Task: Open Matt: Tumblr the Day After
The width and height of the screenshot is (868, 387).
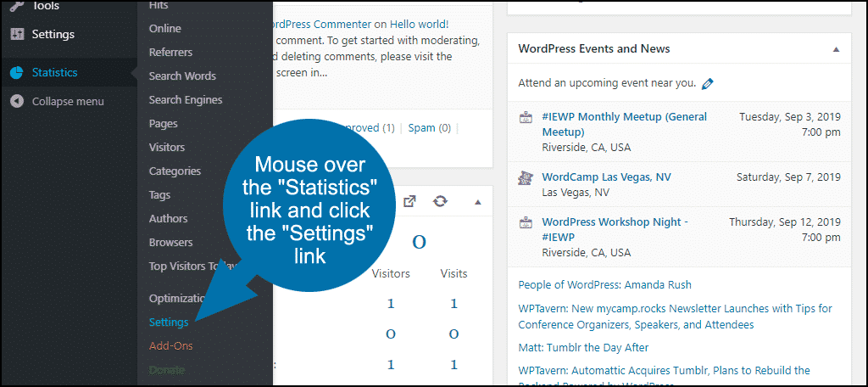Action: click(583, 348)
